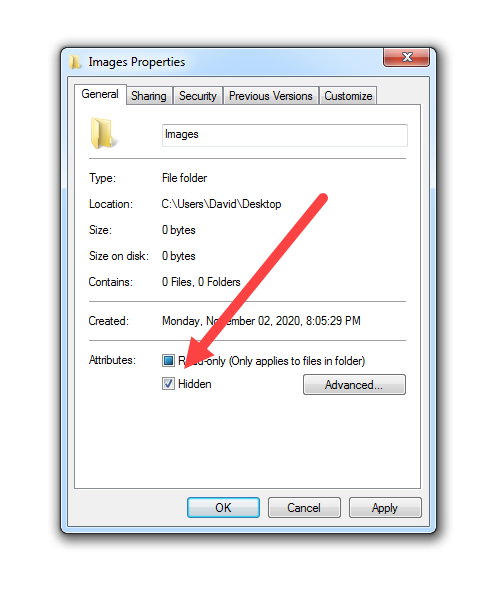
Task: Click the large Images folder icon
Action: click(102, 133)
